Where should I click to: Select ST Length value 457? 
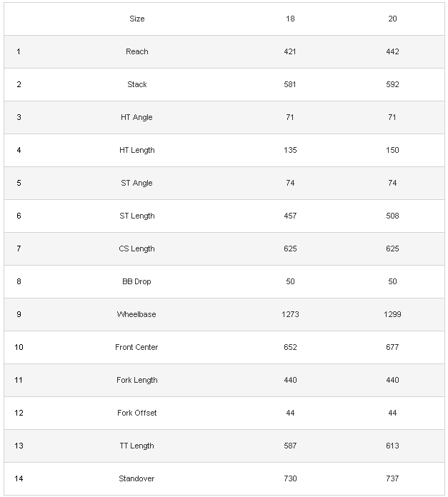pyautogui.click(x=290, y=216)
